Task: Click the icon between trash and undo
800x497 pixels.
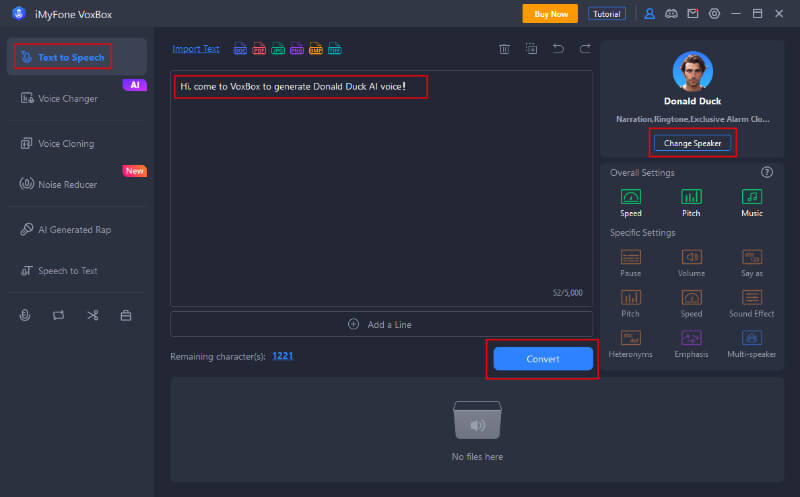Action: tap(531, 48)
